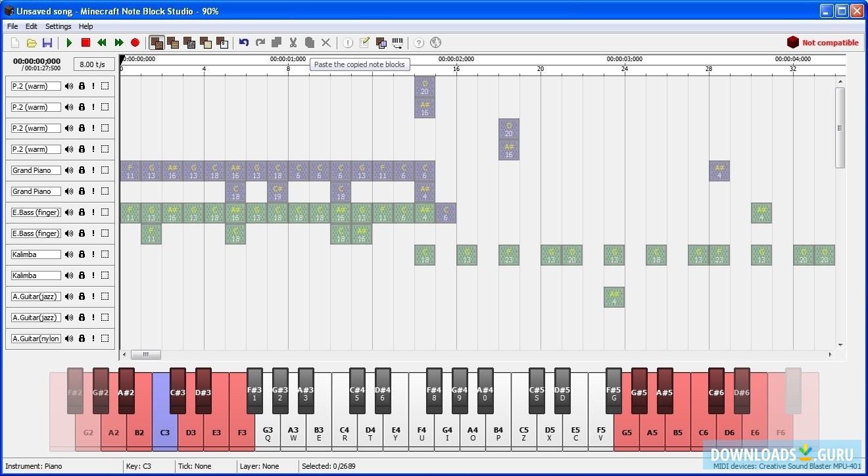Open the Edit menu
The height and width of the screenshot is (476, 868).
(x=32, y=26)
